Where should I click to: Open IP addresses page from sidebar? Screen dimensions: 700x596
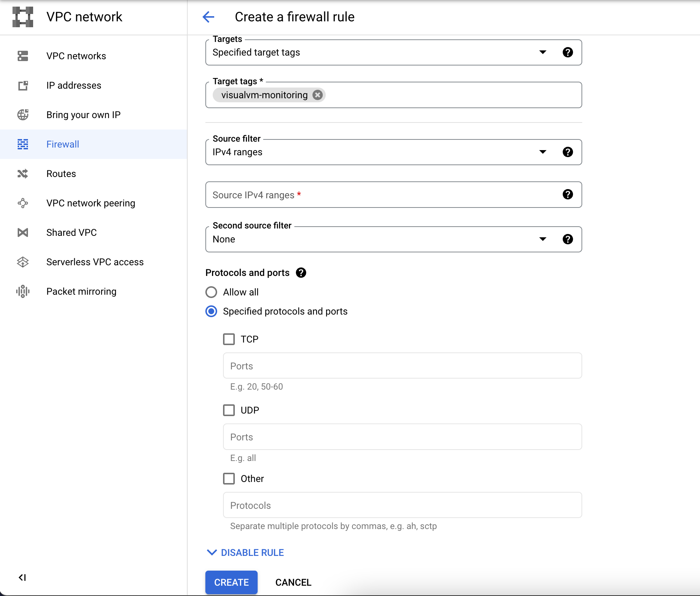(74, 85)
